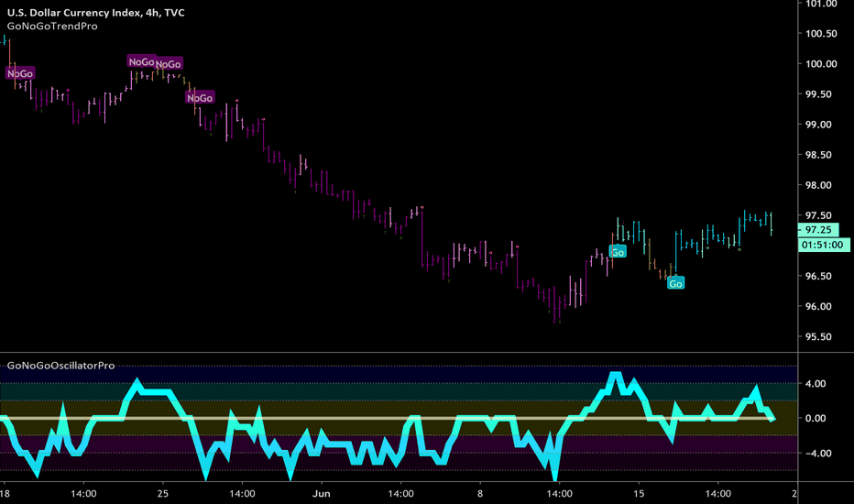Click the U.S. Dollar Currency Index title

coord(95,13)
